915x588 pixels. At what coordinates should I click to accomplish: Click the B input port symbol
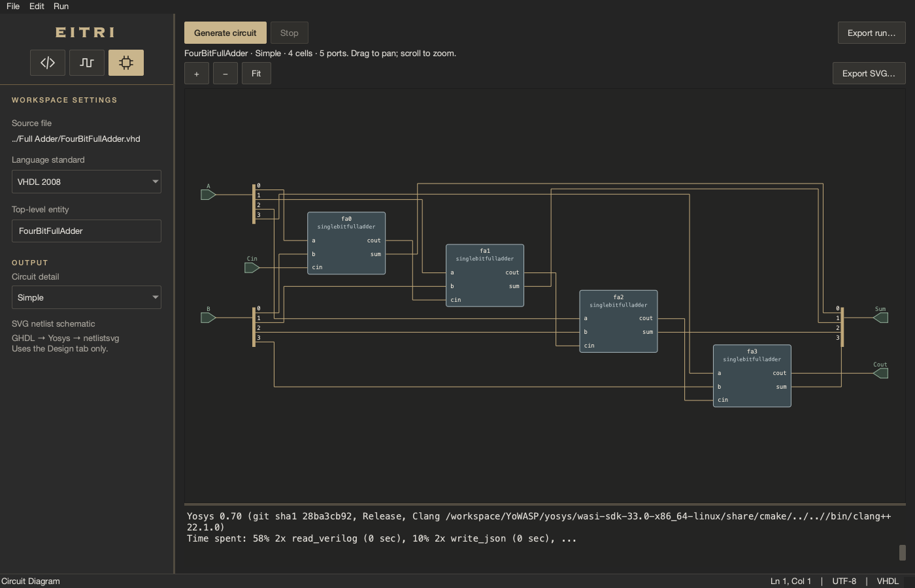[x=208, y=318]
